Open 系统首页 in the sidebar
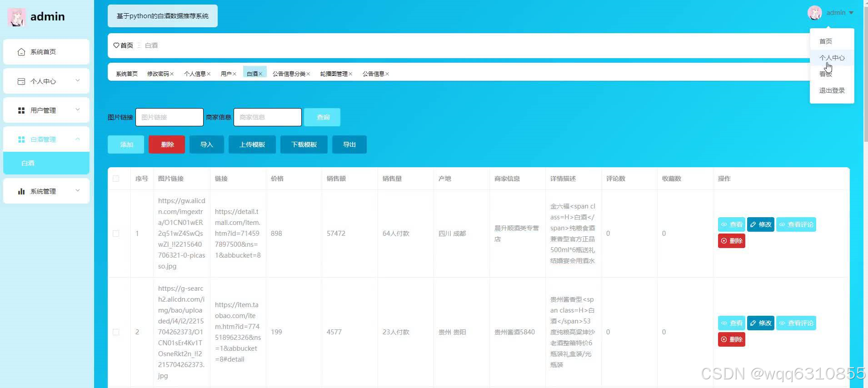Viewport: 868px width, 388px height. click(46, 52)
